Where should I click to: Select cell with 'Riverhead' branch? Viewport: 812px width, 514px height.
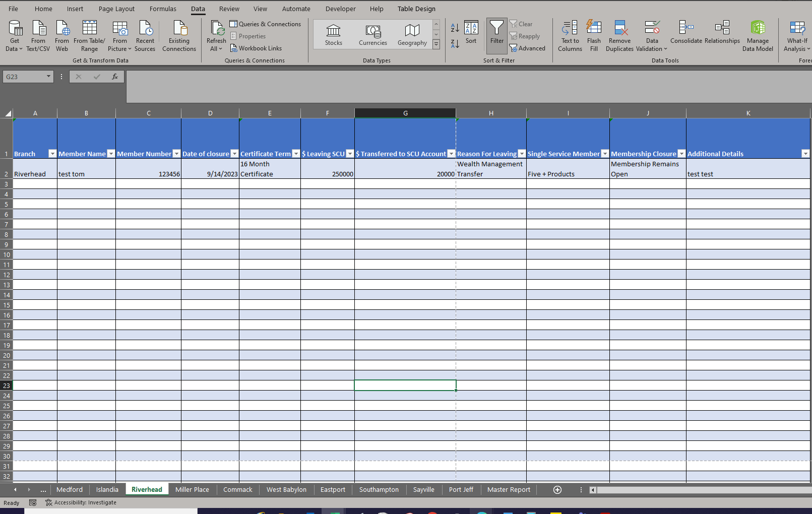(x=35, y=169)
